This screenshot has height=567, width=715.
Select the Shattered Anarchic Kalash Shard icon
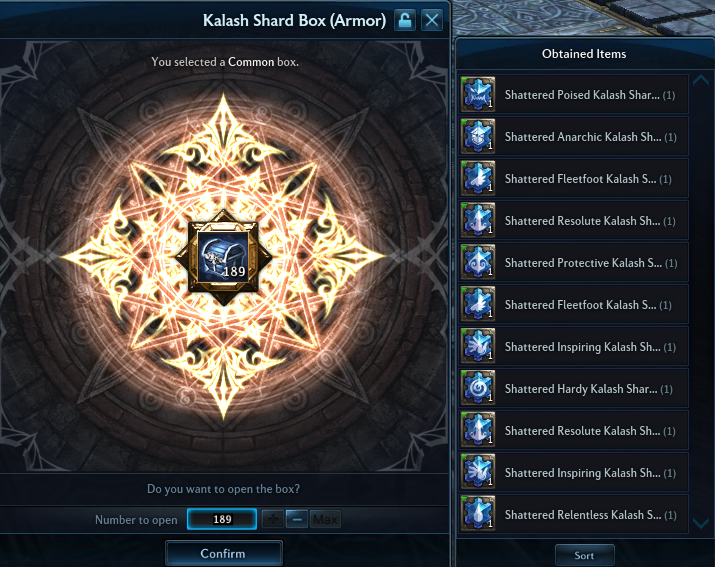coord(478,136)
